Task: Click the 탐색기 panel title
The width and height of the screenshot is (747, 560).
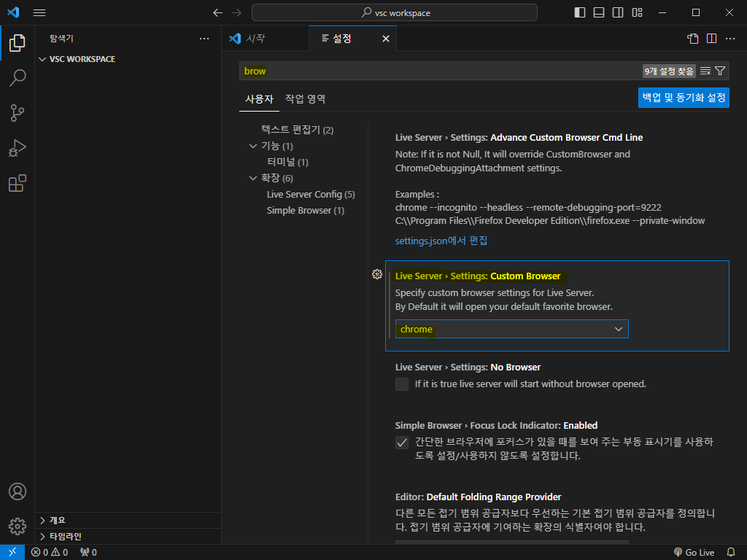Action: pyautogui.click(x=61, y=39)
